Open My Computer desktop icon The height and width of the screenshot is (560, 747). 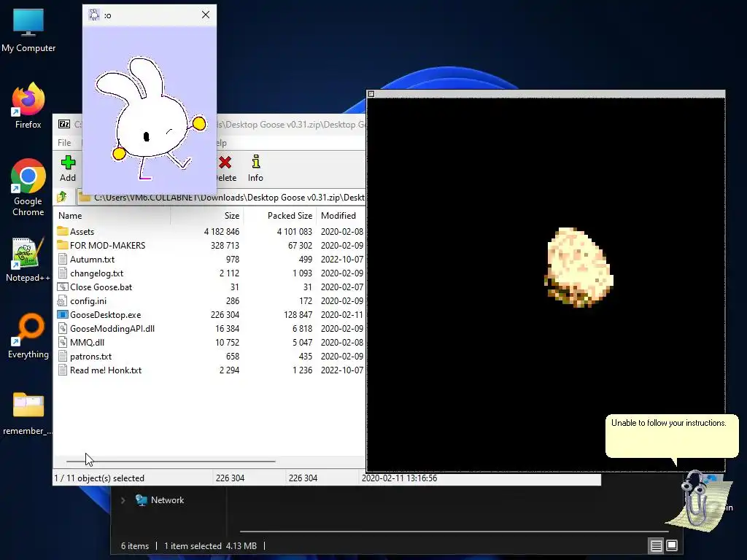pyautogui.click(x=28, y=29)
